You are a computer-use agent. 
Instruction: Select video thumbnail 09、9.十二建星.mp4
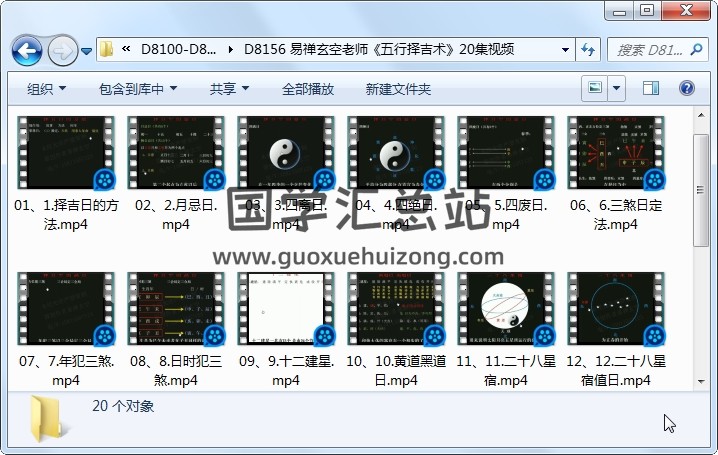pyautogui.click(x=286, y=309)
